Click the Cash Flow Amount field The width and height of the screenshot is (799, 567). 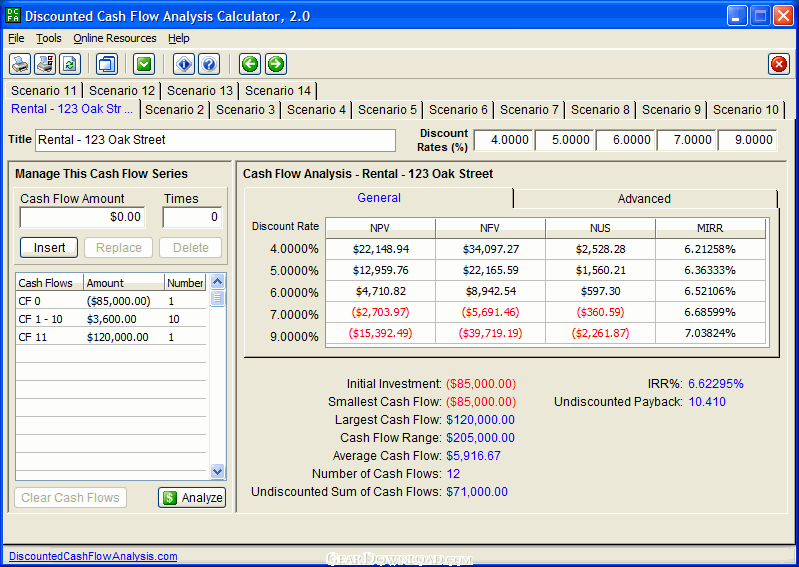pos(83,217)
